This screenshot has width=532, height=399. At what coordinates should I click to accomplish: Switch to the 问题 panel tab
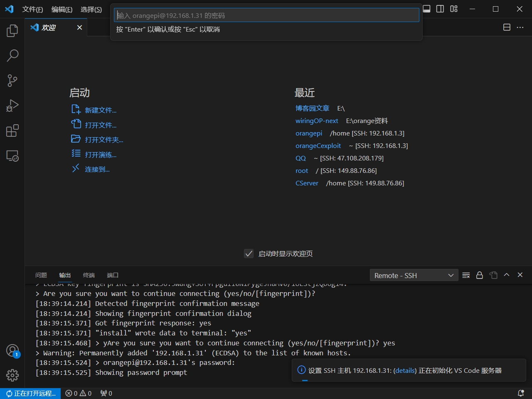click(41, 275)
